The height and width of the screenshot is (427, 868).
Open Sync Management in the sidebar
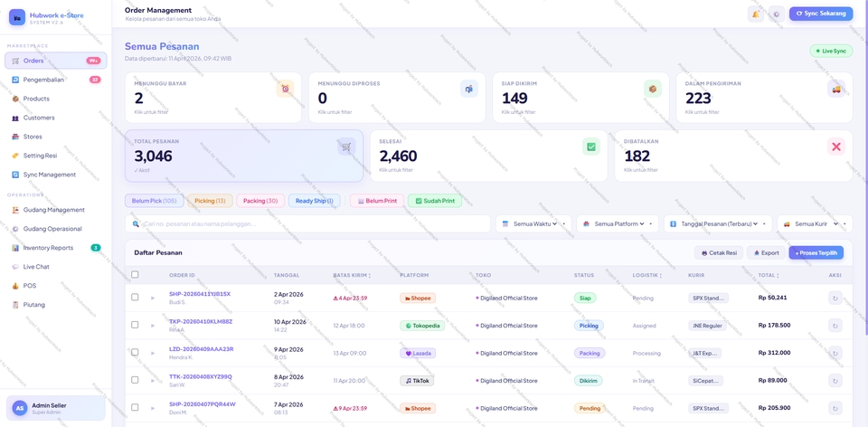(x=55, y=175)
